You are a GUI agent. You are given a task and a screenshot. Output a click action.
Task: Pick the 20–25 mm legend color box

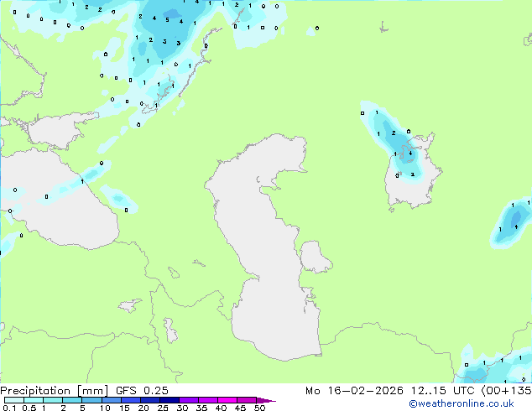click(149, 400)
